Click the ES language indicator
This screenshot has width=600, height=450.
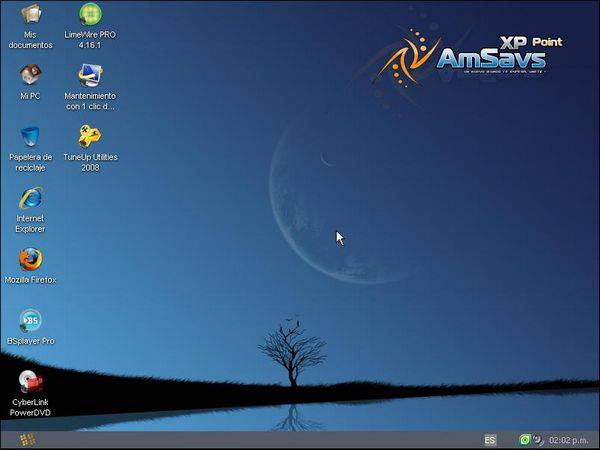[x=490, y=440]
